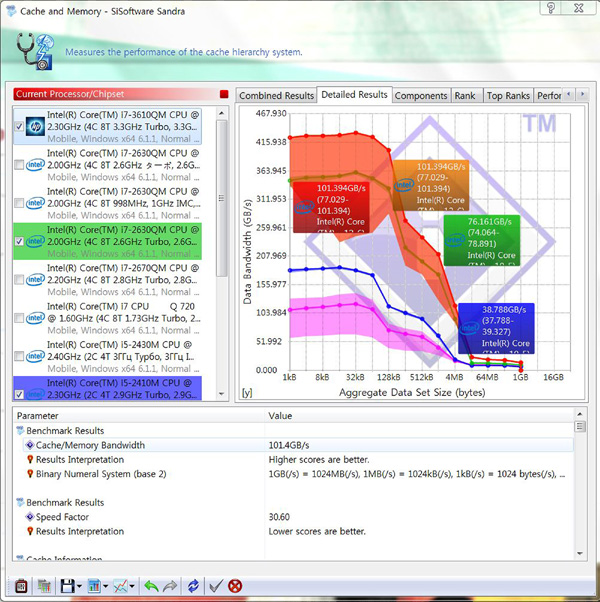Click the blue 38.788GB/s chart label
This screenshot has height=602, width=600.
pyautogui.click(x=496, y=328)
